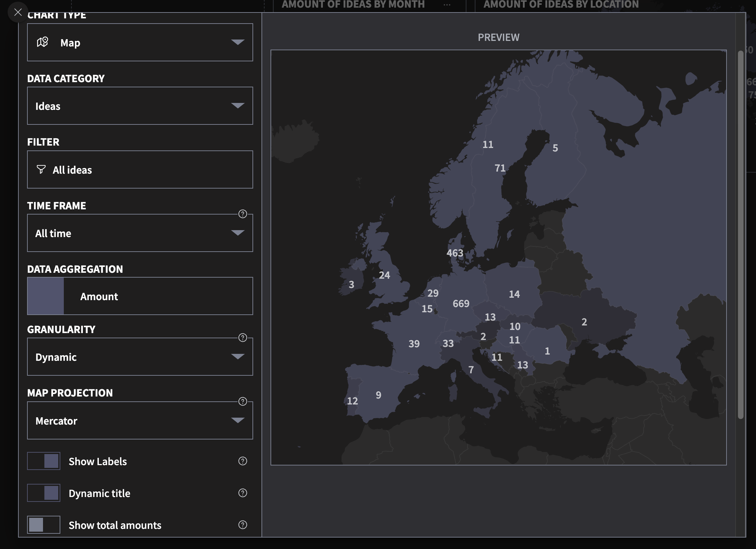Open the Mercator map projection dropdown
756x549 pixels.
click(x=140, y=420)
